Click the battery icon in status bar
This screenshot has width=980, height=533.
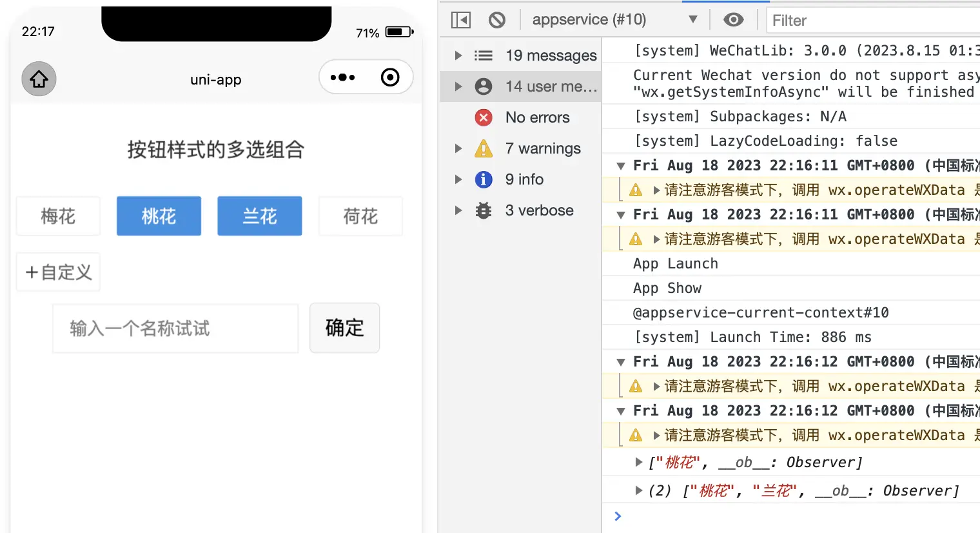pos(399,32)
